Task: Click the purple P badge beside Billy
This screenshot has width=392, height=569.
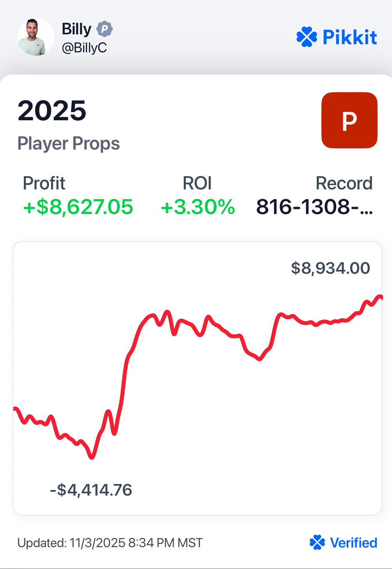Action: pos(105,29)
